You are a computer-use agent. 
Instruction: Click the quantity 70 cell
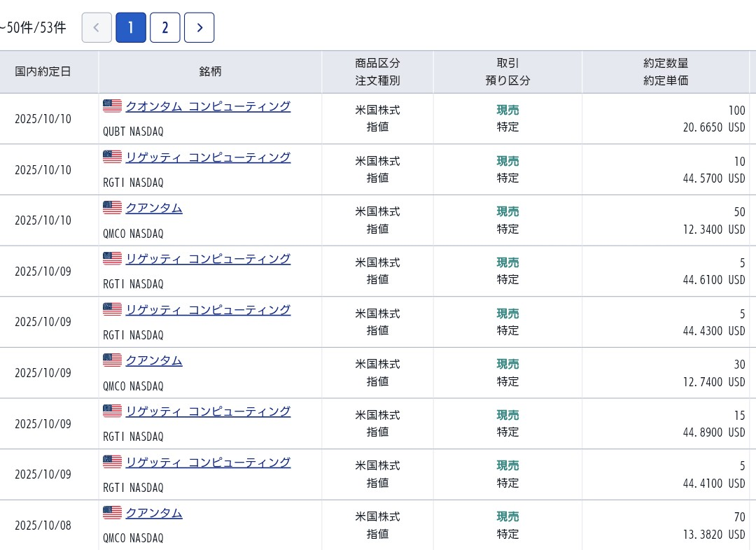(x=740, y=517)
